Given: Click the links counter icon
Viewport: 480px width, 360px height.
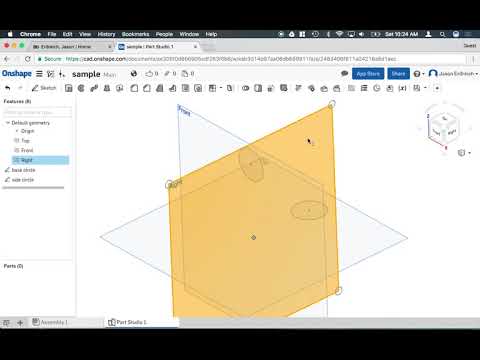Looking at the screenshot, I should [170, 74].
